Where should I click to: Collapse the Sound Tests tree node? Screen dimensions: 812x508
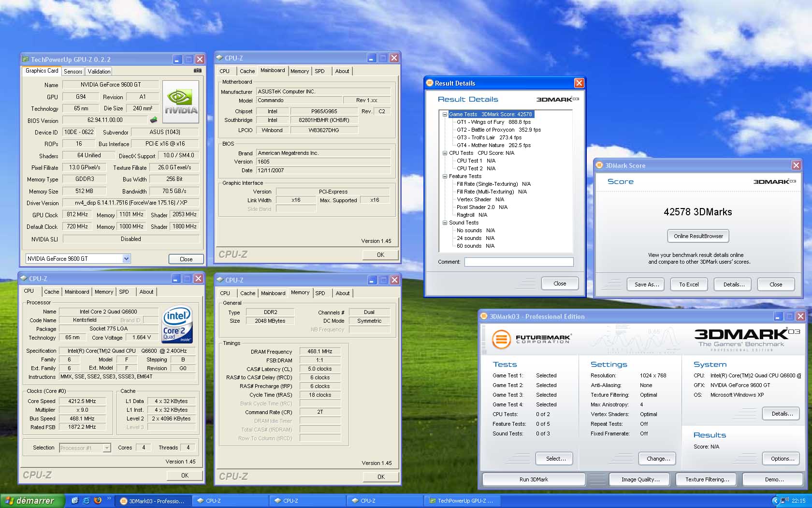click(445, 223)
